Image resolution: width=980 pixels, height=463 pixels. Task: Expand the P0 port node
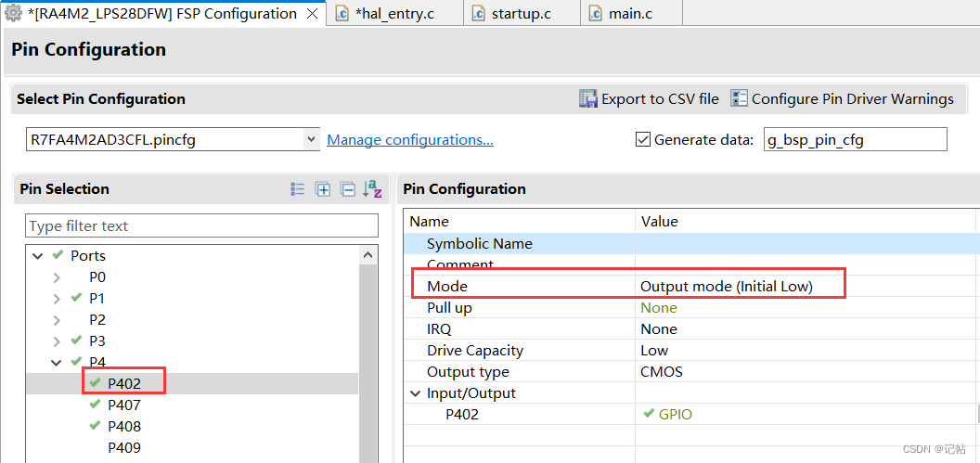[58, 277]
